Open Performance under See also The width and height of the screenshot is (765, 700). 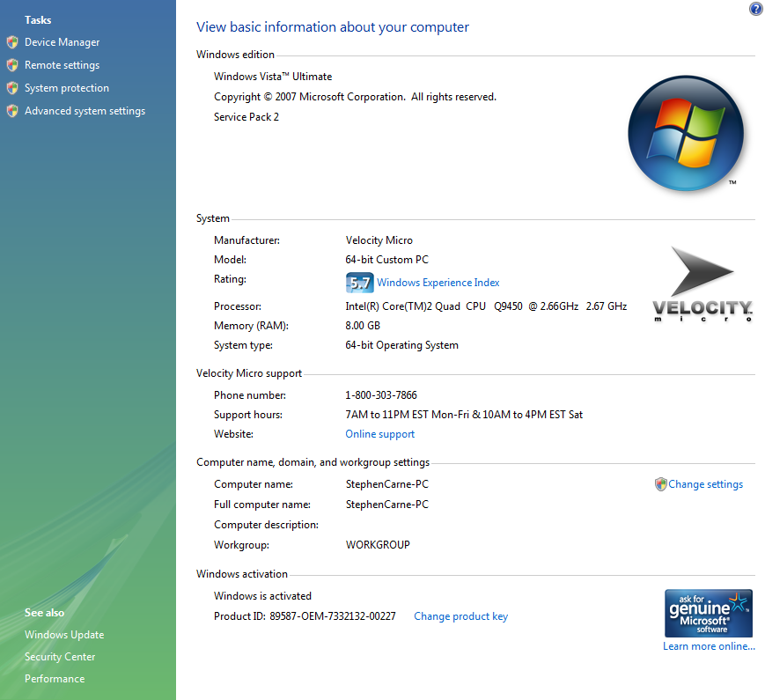55,679
